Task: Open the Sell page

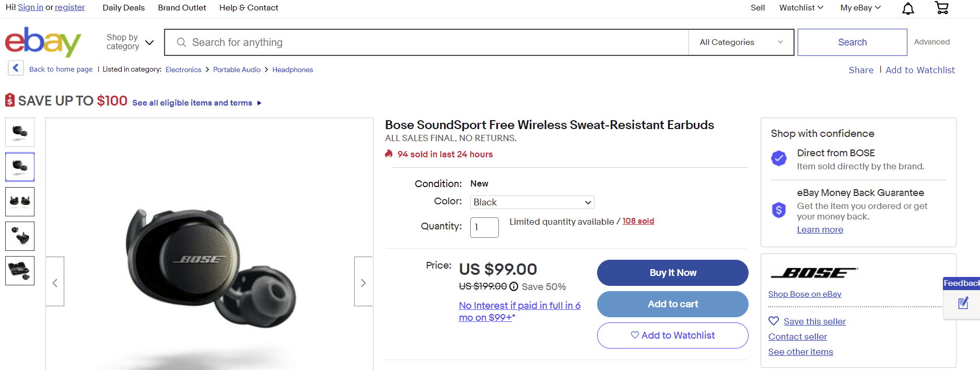Action: point(757,8)
